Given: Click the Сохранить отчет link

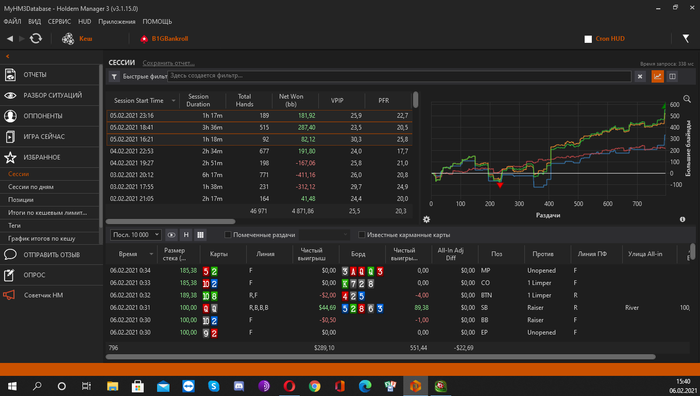Looking at the screenshot, I should 168,63.
